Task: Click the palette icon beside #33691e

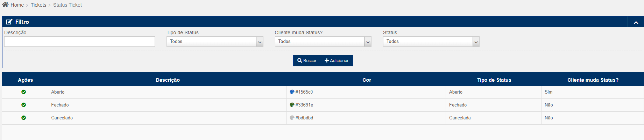Action: (292, 105)
